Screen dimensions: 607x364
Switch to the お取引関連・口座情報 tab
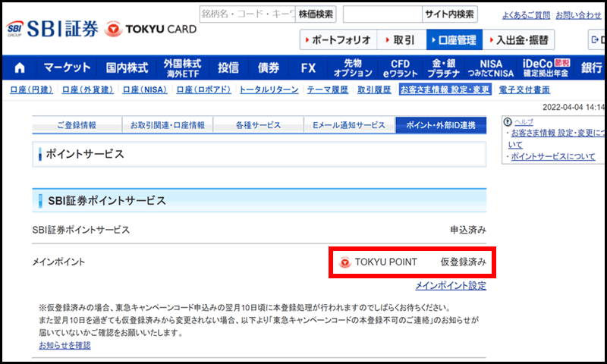(167, 125)
